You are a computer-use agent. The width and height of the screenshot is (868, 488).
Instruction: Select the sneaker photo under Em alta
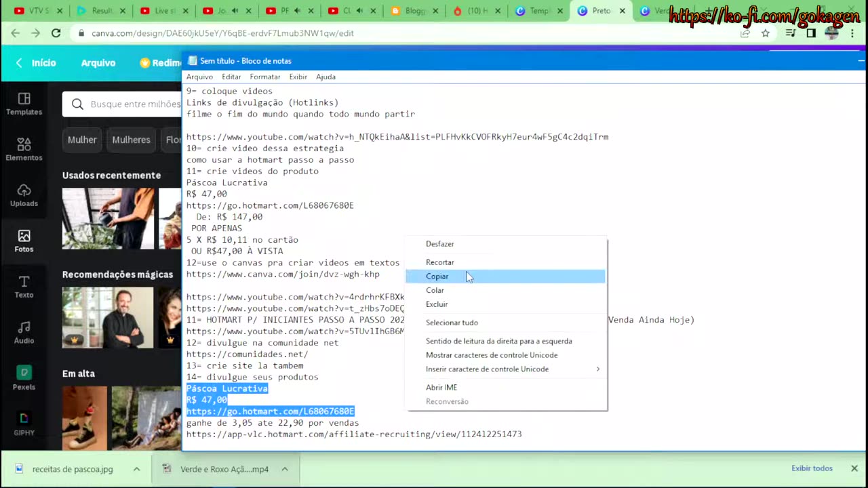[x=85, y=418]
